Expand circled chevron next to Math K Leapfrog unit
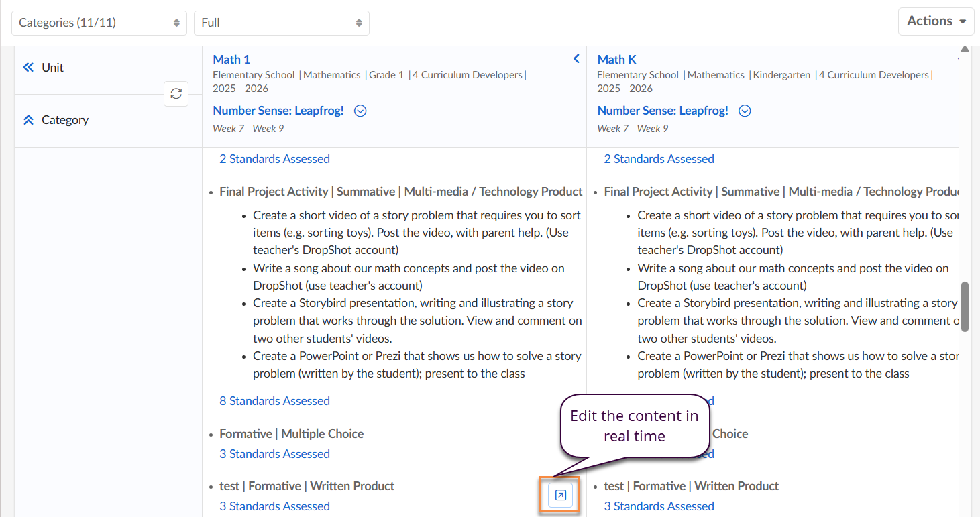Screen dimensions: 980x517 pos(745,111)
